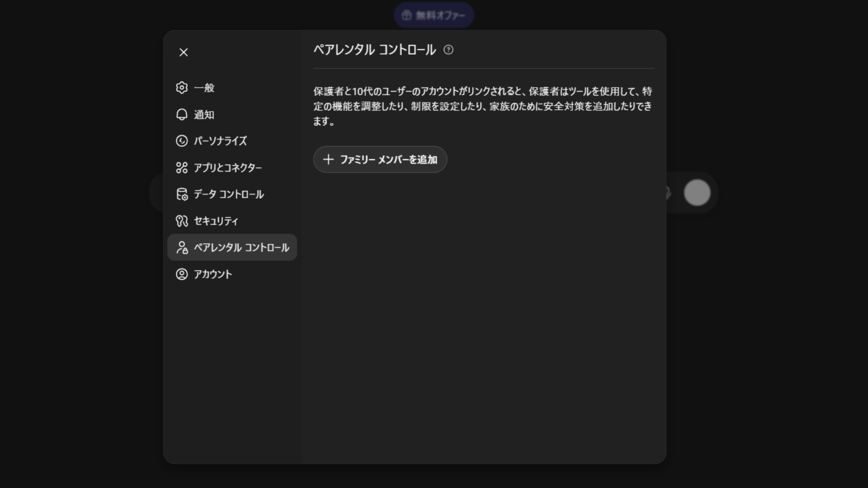Click the database icon beside データ コントロール
The image size is (868, 488).
[x=182, y=194]
